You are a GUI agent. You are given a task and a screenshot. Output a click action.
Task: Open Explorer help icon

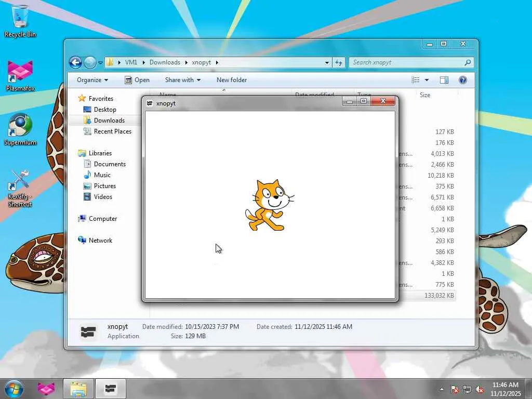[463, 80]
